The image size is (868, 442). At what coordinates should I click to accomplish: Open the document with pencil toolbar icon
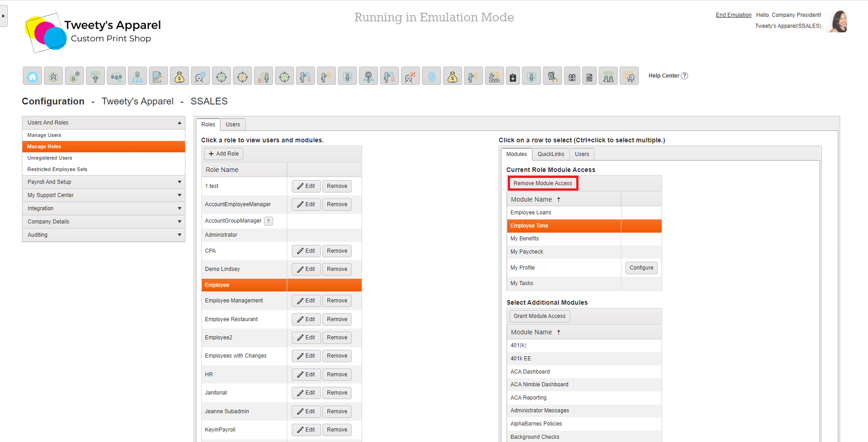pyautogui.click(x=158, y=76)
